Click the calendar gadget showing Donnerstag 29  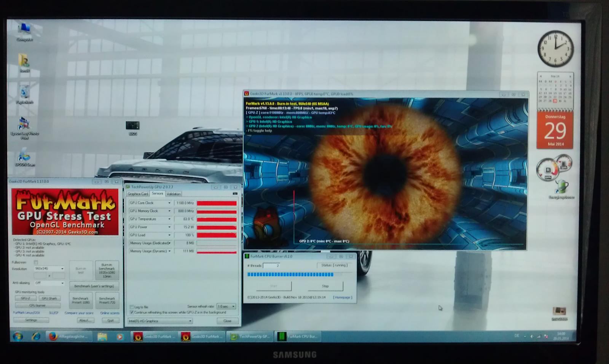click(555, 130)
